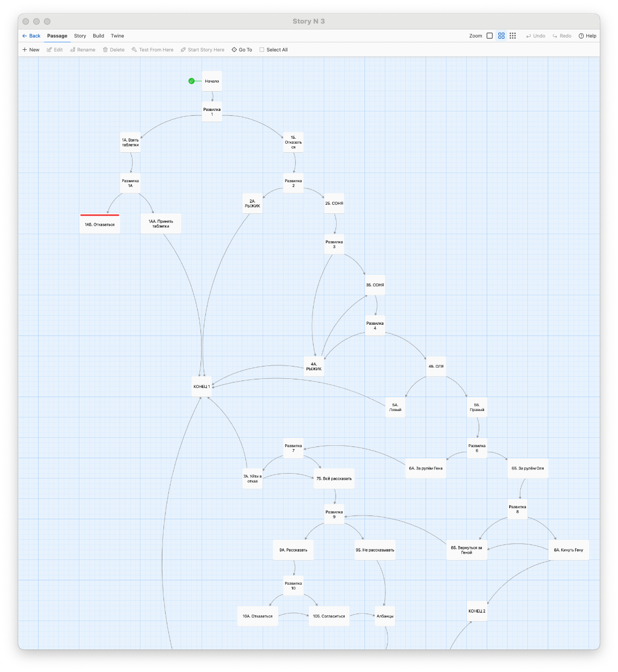Open the Help button
Image resolution: width=618 pixels, height=672 pixels.
pyautogui.click(x=587, y=36)
